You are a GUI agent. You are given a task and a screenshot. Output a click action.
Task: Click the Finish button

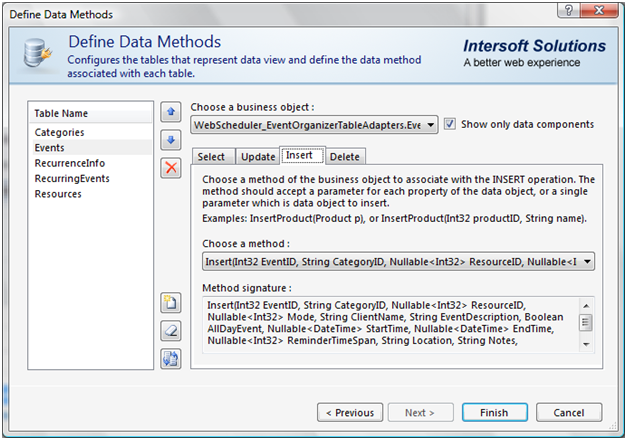tap(493, 412)
